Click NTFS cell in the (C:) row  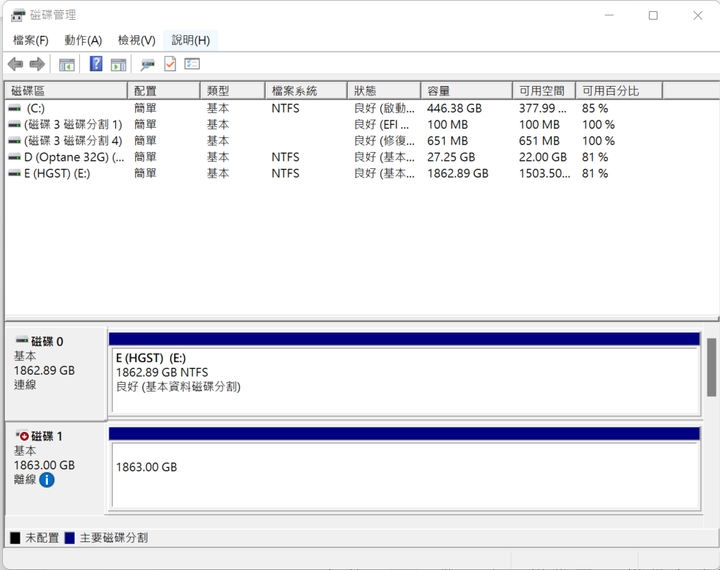285,108
